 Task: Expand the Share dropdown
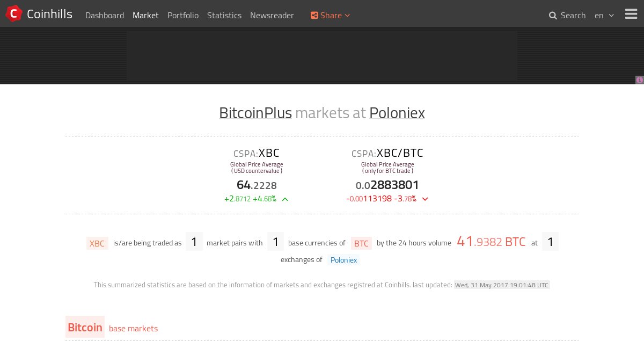[331, 16]
